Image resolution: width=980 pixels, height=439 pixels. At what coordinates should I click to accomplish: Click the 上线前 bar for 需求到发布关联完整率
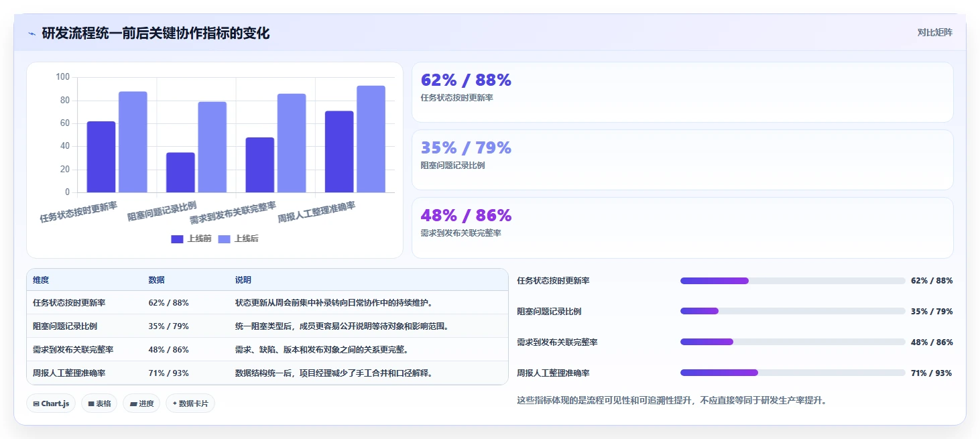pyautogui.click(x=259, y=165)
